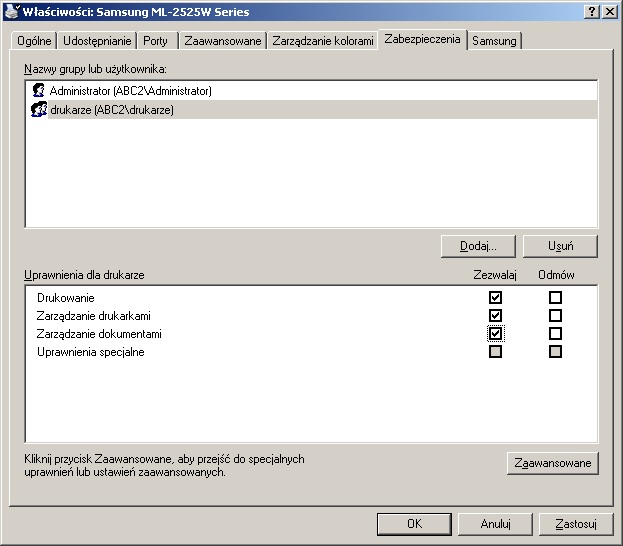Select Administrator (ABC2\Administrator) entry
This screenshot has width=623, height=546.
[312, 91]
